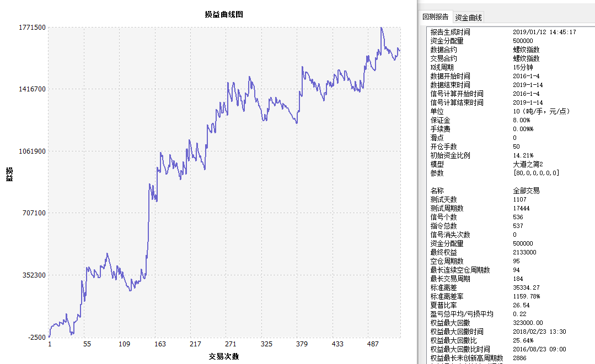Open the 资金曲线 tab
This screenshot has height=364, width=595.
(468, 18)
